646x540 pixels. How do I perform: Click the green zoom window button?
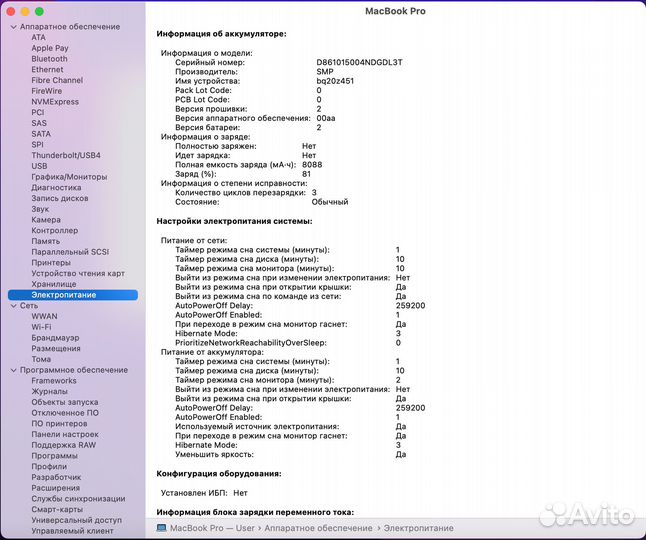40,11
